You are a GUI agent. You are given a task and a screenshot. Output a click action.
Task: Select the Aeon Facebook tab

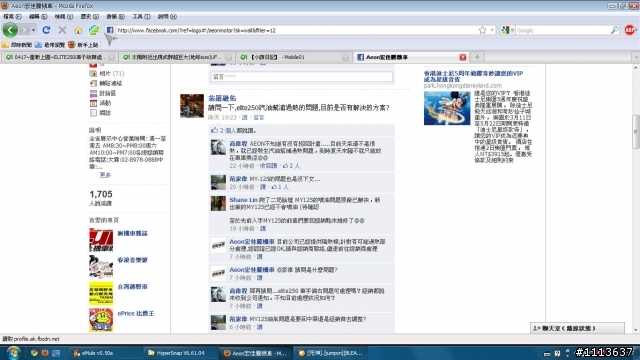click(407, 57)
